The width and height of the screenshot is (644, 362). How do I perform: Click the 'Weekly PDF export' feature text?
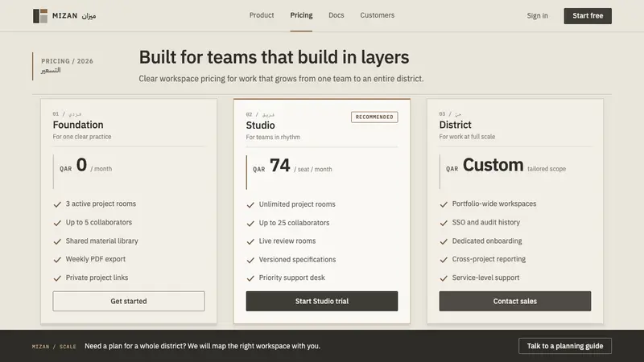(96, 259)
